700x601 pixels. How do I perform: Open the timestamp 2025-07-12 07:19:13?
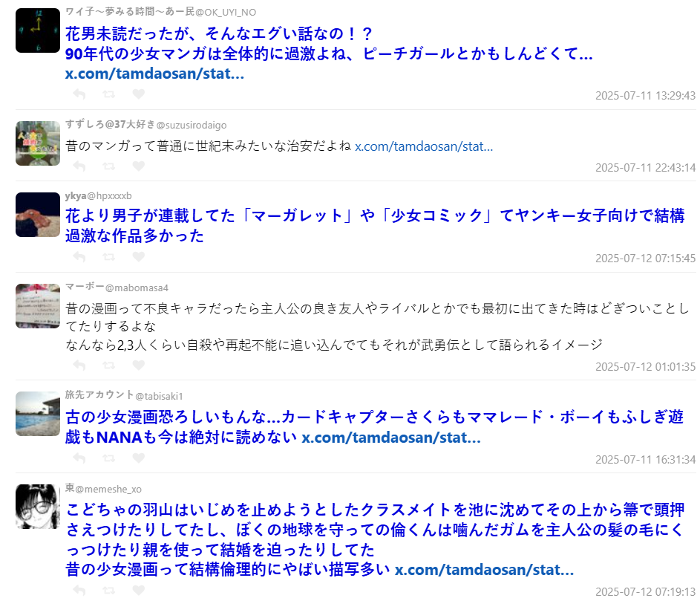click(x=645, y=591)
